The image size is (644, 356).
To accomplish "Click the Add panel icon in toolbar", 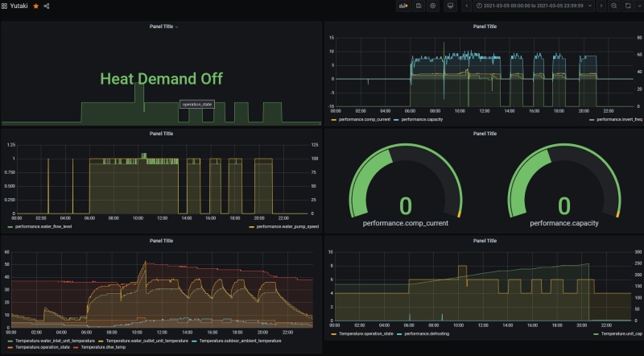I will (x=403, y=6).
